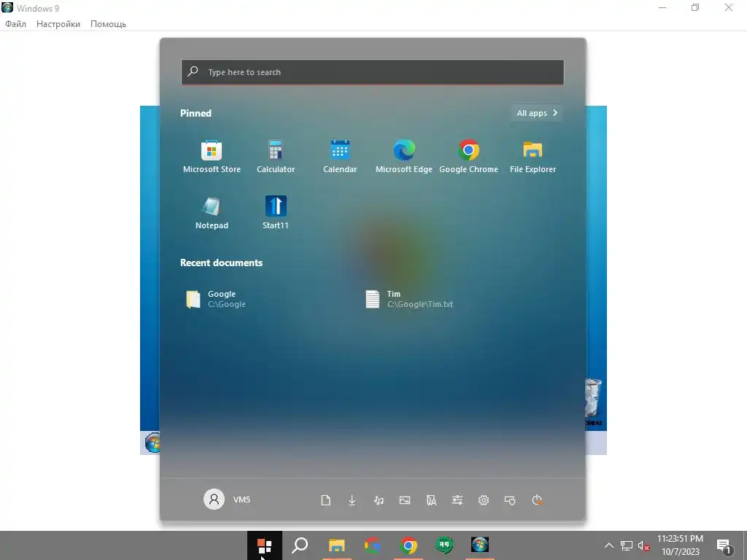This screenshot has width=747, height=560.
Task: Expand All apps list
Action: point(537,113)
